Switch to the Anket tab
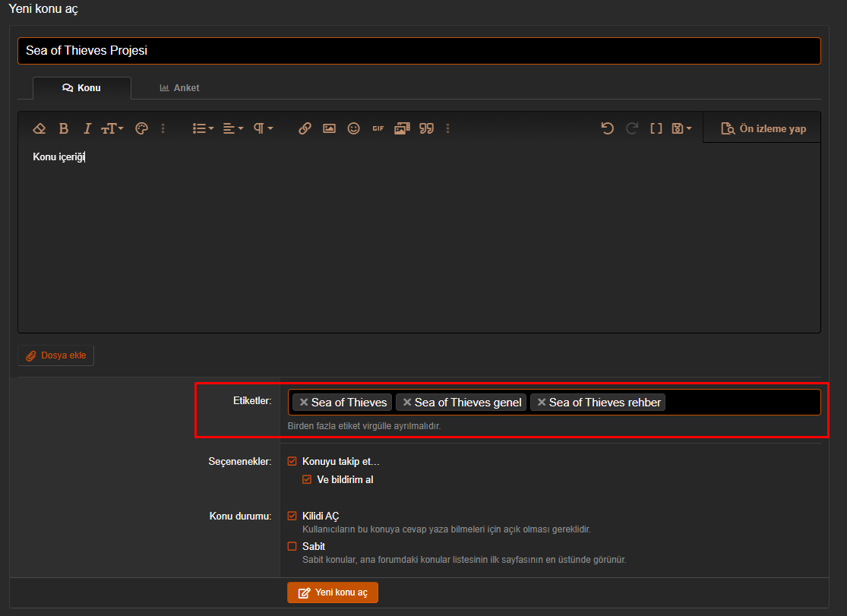 point(179,88)
